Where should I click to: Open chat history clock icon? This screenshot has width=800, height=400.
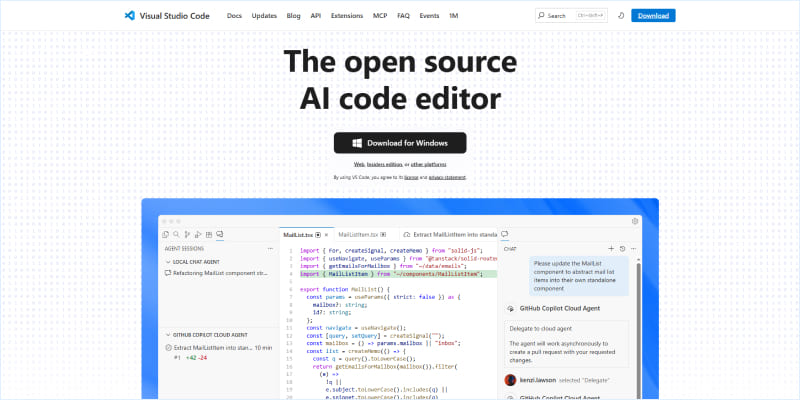[622, 248]
